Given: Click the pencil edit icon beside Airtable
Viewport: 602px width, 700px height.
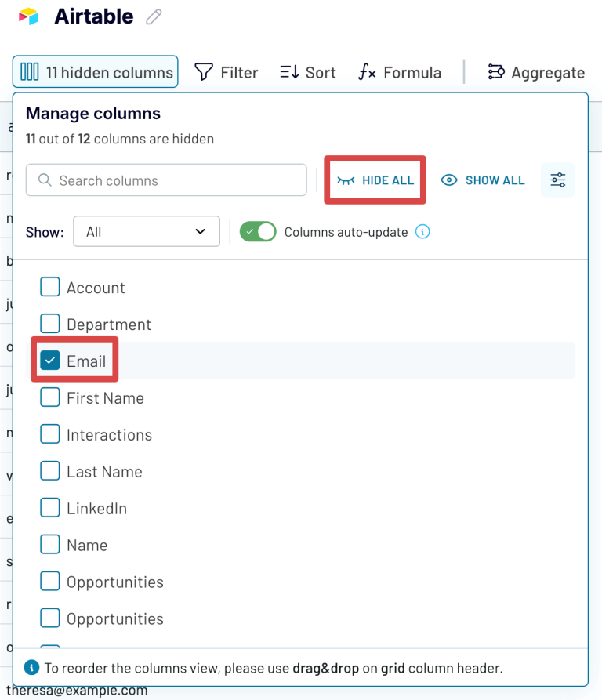Looking at the screenshot, I should pos(154,16).
